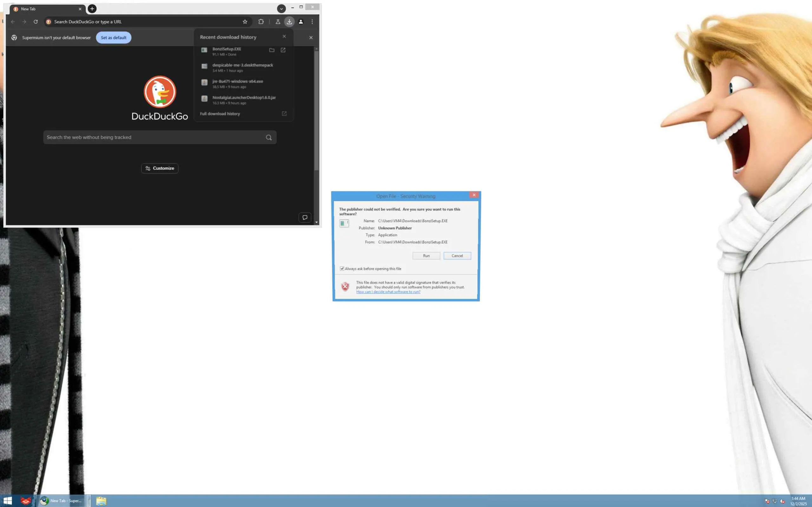Open the profile avatar icon
The width and height of the screenshot is (812, 507).
(301, 22)
